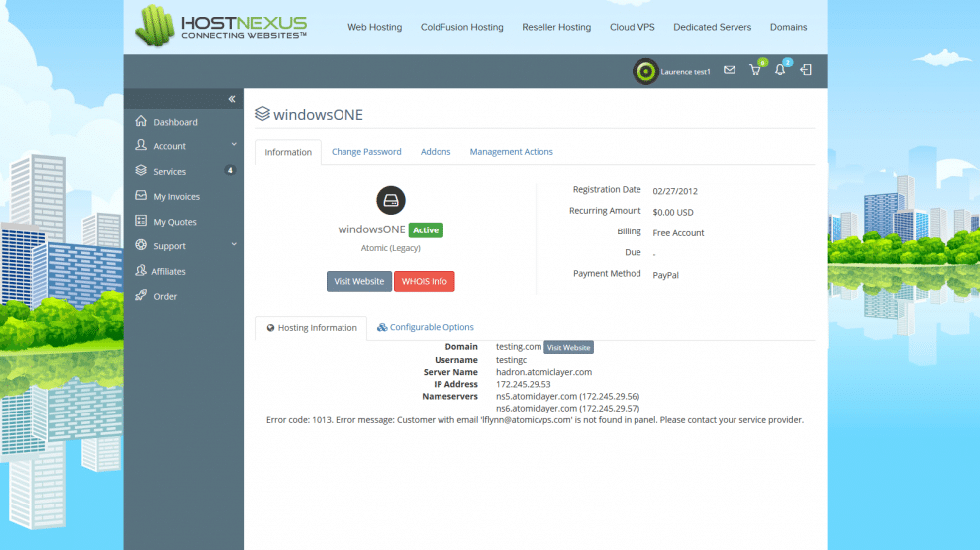Click the globe icon on Hosting Information tab

(x=270, y=328)
